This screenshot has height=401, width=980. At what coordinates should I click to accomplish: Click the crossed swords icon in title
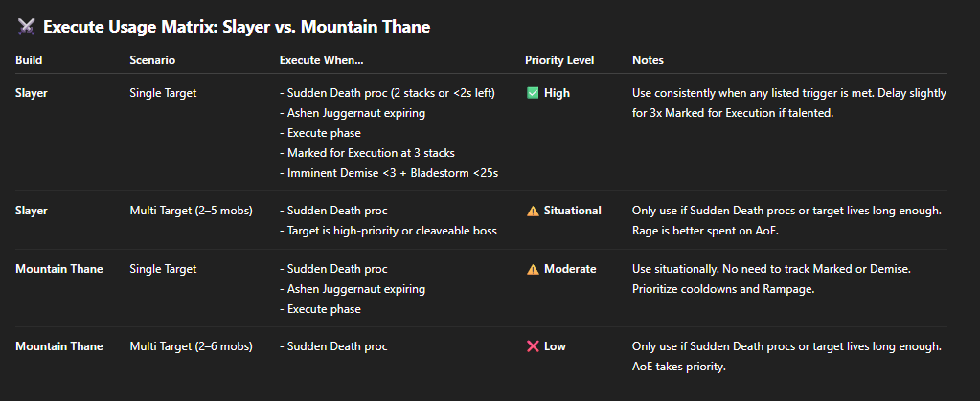click(26, 26)
